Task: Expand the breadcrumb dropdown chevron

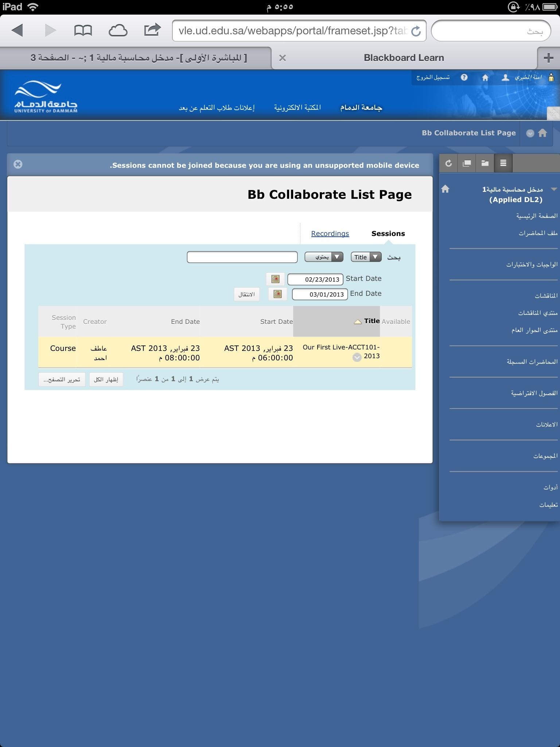Action: (530, 133)
